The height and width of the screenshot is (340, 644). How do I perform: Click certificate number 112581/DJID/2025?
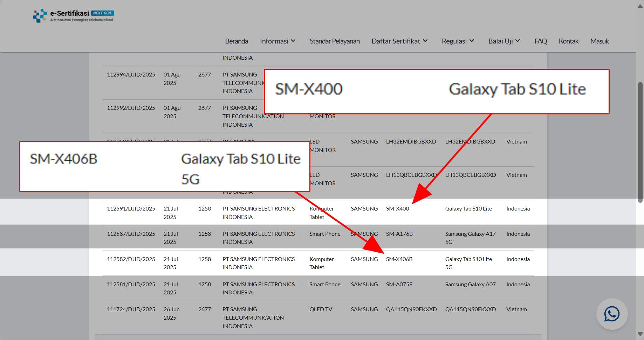[131, 284]
